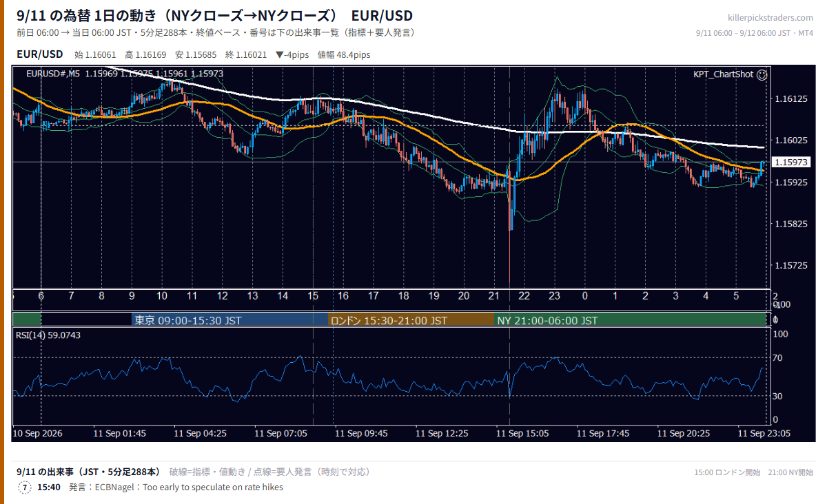Click the RSI 100 level label
The width and height of the screenshot is (827, 504).
[x=781, y=334]
